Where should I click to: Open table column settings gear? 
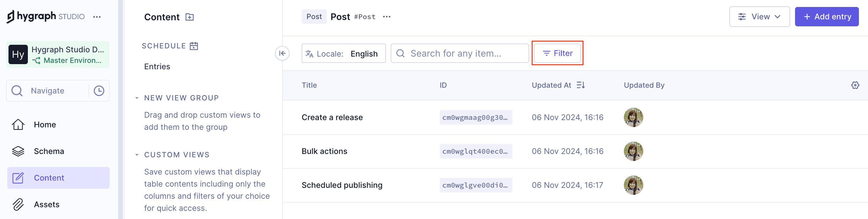point(855,85)
